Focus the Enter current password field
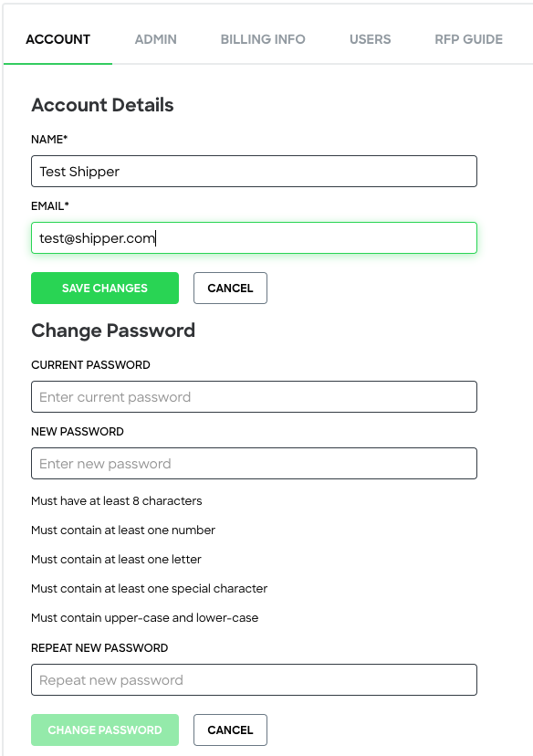The image size is (533, 756). tap(254, 397)
